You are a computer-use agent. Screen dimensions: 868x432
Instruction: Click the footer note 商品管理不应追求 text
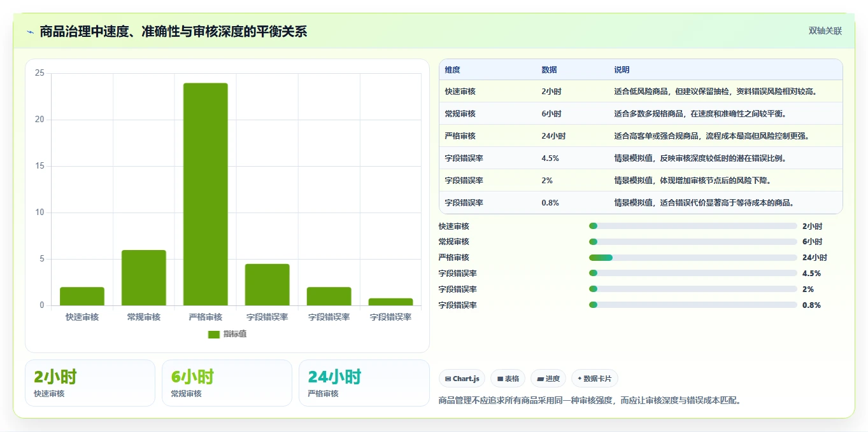point(590,401)
